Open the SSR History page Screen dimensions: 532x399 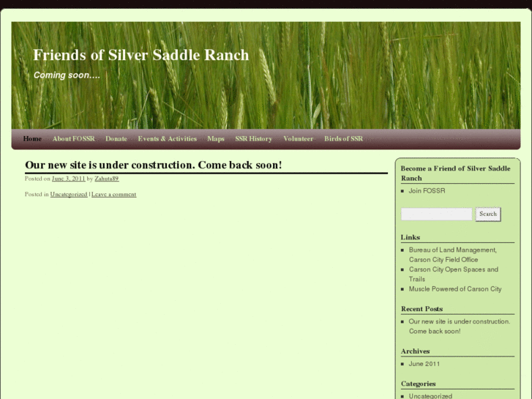pos(253,138)
